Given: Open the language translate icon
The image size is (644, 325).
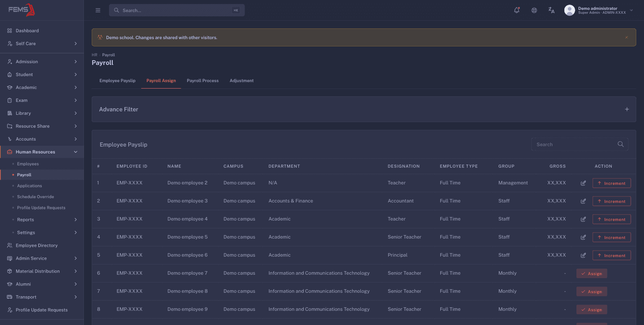Looking at the screenshot, I should tap(551, 10).
